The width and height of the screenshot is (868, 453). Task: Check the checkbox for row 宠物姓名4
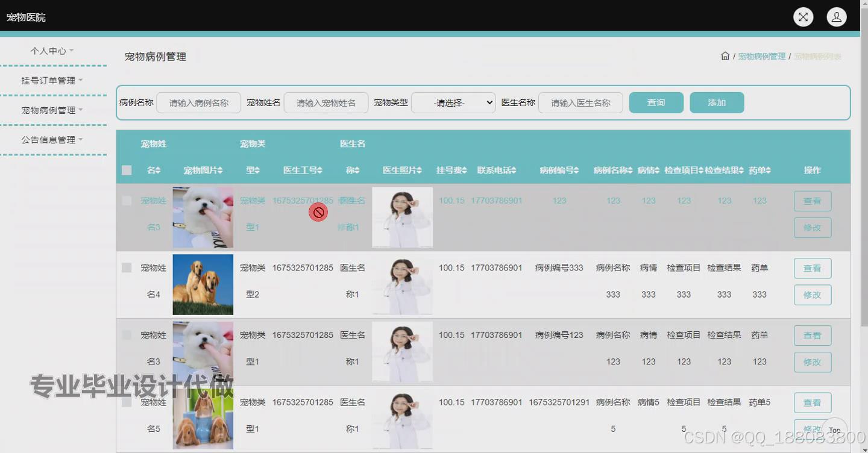127,267
